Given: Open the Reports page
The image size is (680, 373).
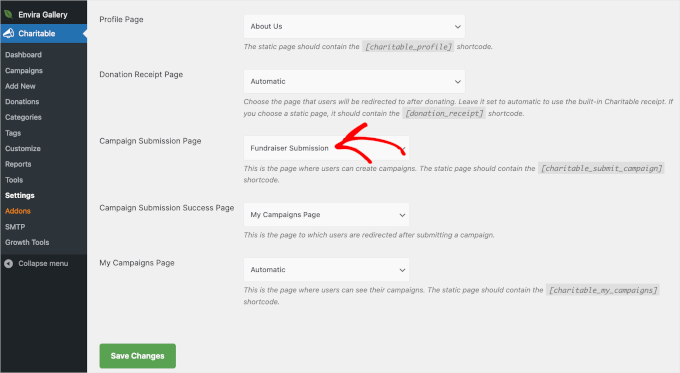Looking at the screenshot, I should [x=18, y=164].
